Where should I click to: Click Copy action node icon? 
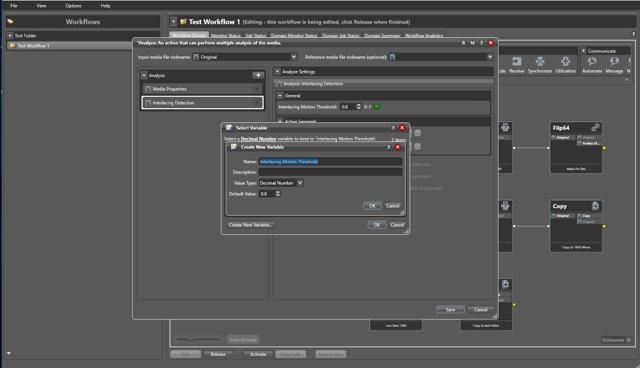(x=596, y=206)
